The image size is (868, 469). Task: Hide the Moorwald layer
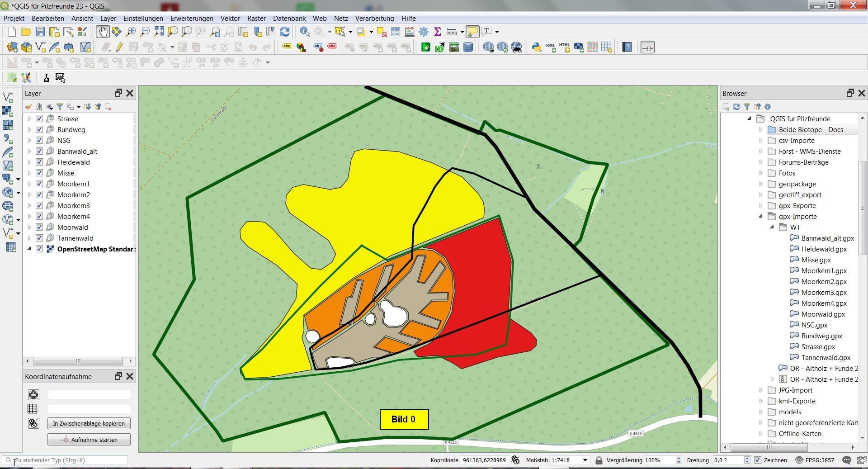[x=39, y=227]
